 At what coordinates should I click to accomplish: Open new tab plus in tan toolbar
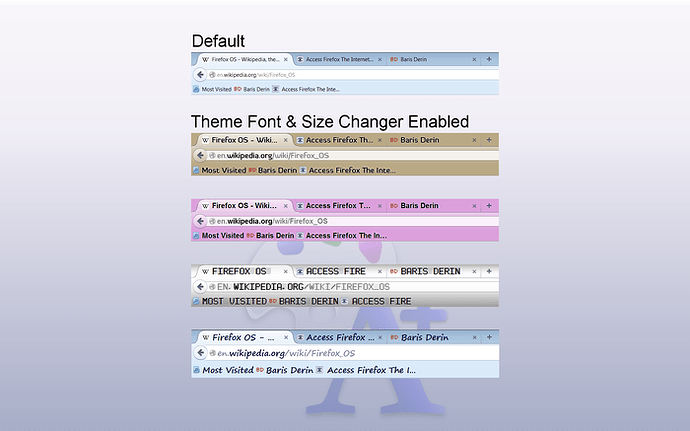point(489,140)
